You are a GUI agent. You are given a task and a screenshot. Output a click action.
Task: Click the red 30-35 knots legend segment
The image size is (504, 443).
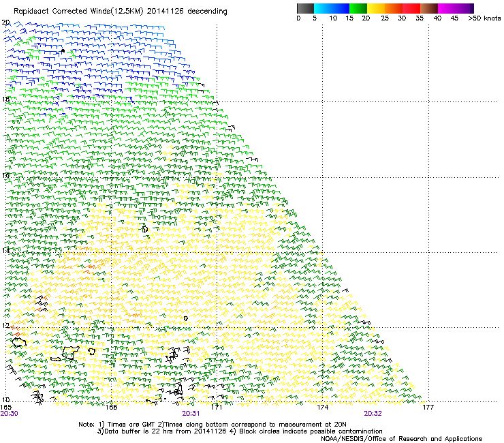tap(411, 8)
